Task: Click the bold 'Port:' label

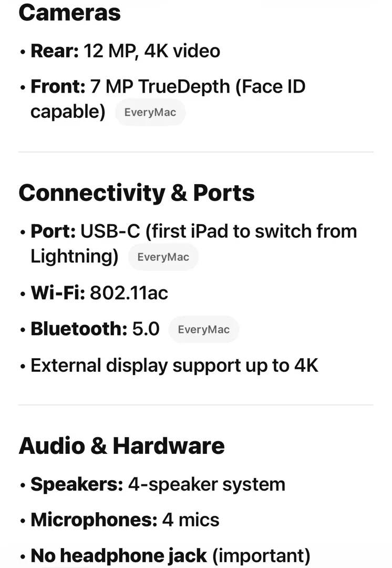Action: pyautogui.click(x=54, y=231)
